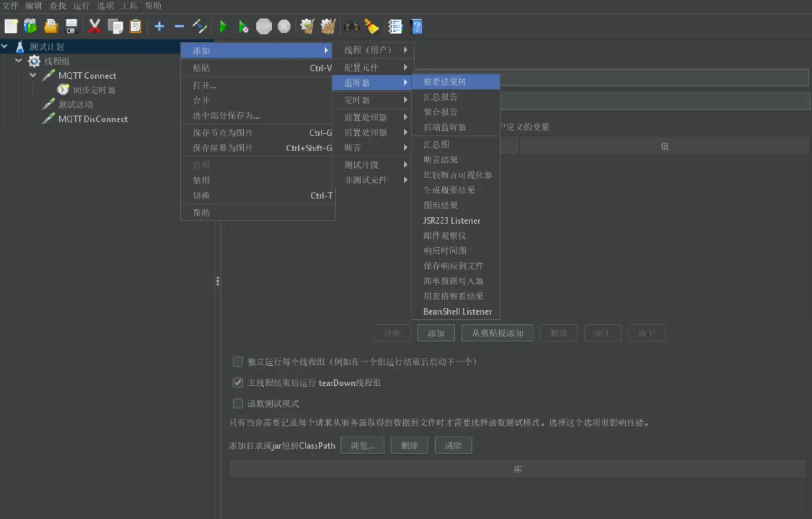Stop the running test using the Stop icon
The image size is (812, 519).
click(x=264, y=26)
